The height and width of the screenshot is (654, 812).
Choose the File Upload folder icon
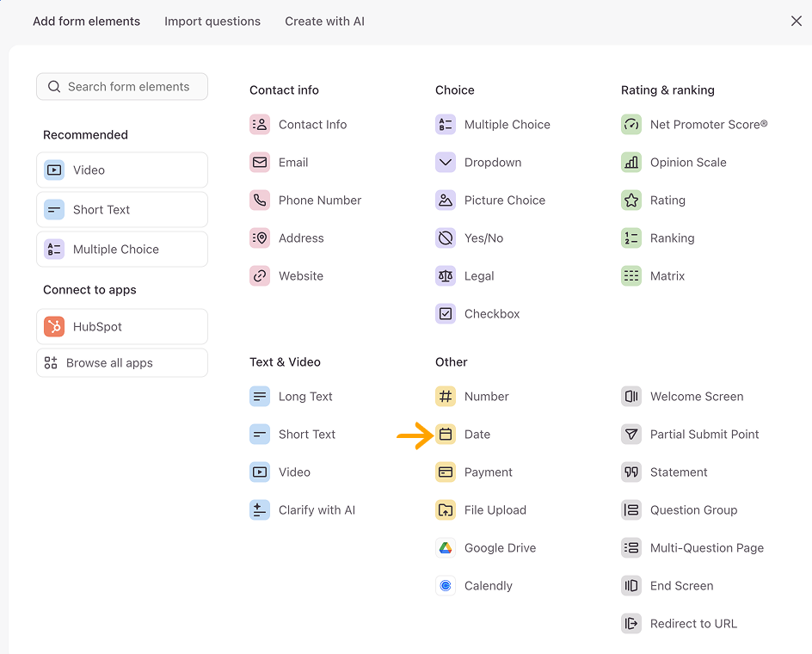[x=446, y=510]
